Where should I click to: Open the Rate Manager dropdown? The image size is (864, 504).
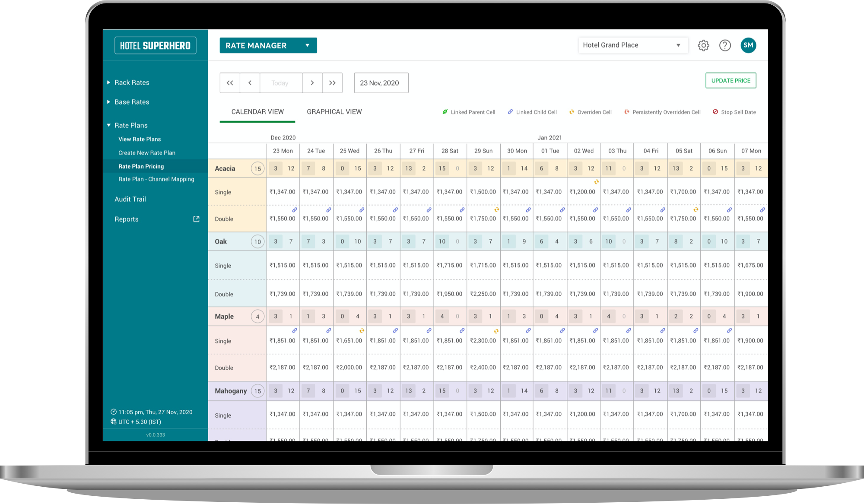pyautogui.click(x=268, y=45)
